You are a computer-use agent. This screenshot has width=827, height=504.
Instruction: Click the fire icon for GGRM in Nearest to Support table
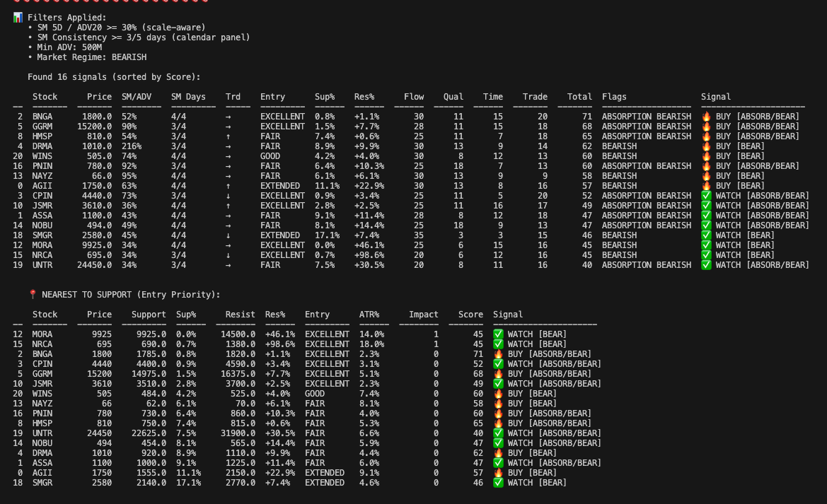[498, 374]
